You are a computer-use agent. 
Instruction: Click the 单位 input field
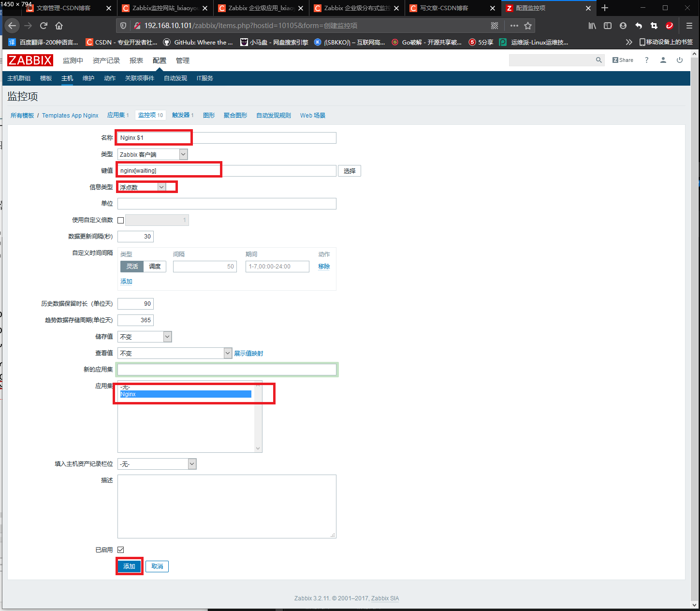coord(227,204)
